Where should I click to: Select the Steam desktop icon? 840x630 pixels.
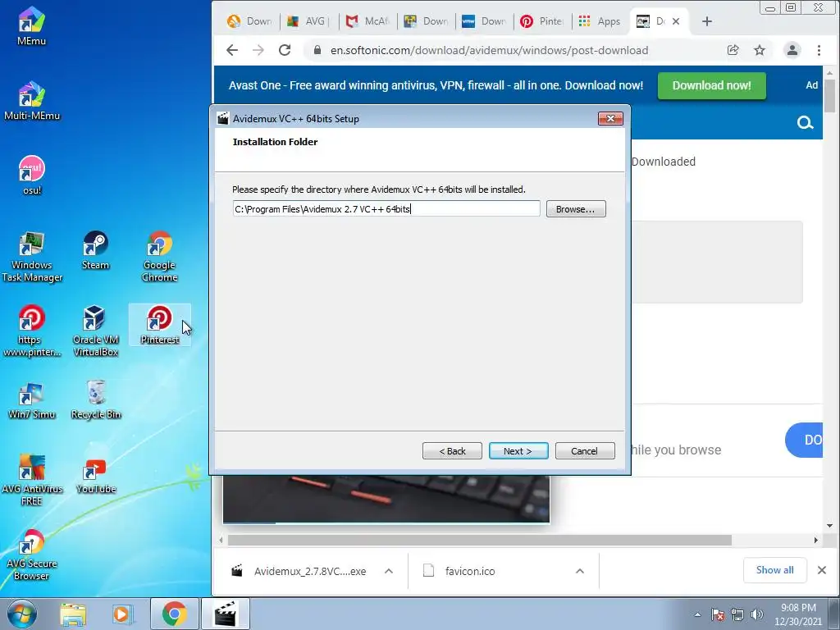click(95, 250)
